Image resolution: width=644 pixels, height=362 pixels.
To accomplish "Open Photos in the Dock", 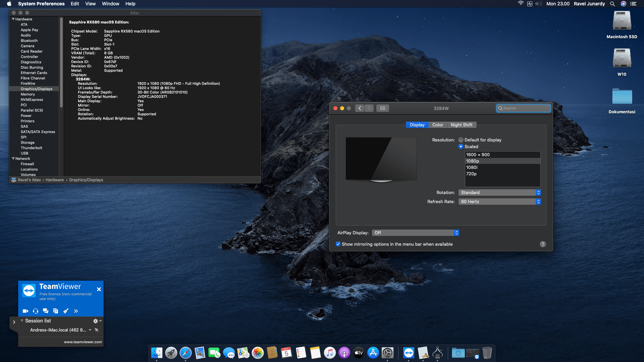I will pyautogui.click(x=258, y=353).
